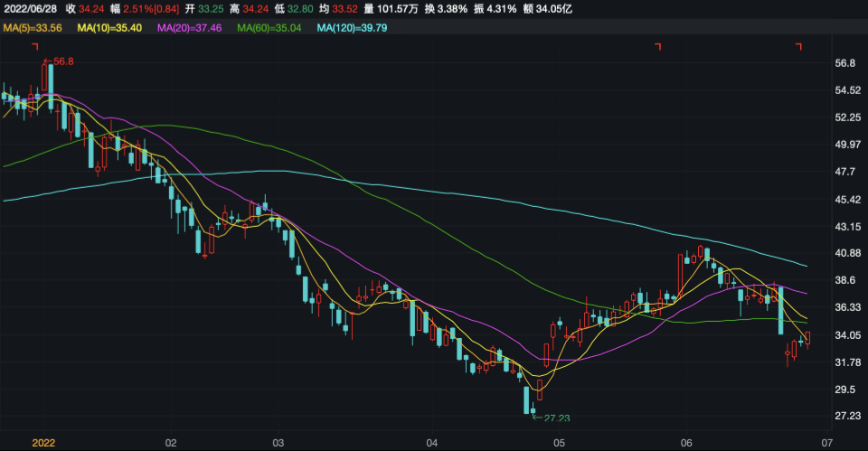Click the MA(10)=35.40 indicator label
Image resolution: width=868 pixels, height=451 pixels.
tap(110, 29)
